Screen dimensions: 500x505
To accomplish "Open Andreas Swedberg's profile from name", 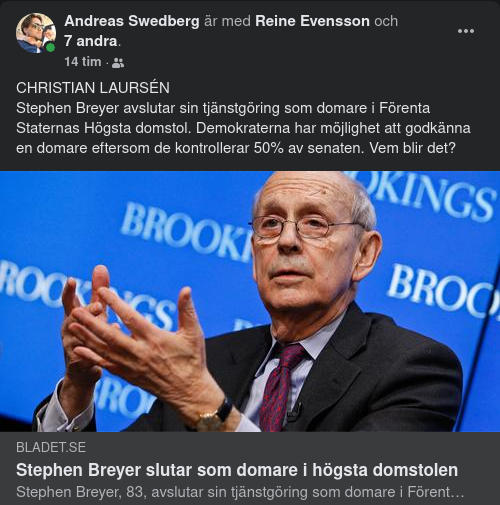I will pyautogui.click(x=132, y=21).
